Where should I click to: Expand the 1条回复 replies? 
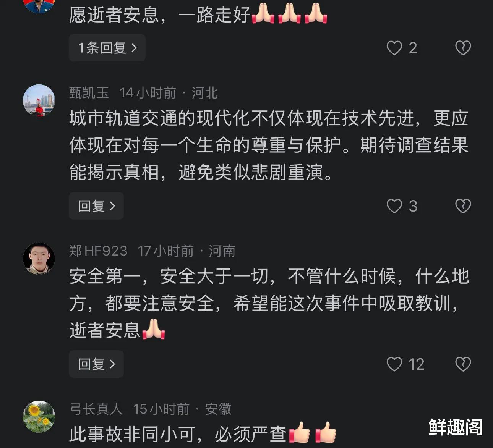click(x=107, y=48)
